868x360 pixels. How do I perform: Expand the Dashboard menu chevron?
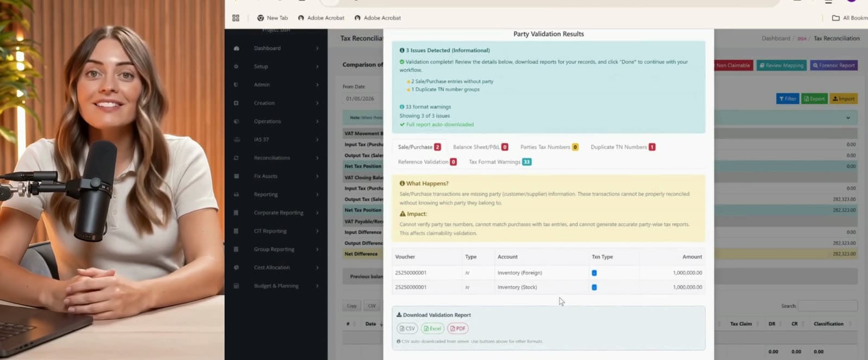tap(317, 48)
